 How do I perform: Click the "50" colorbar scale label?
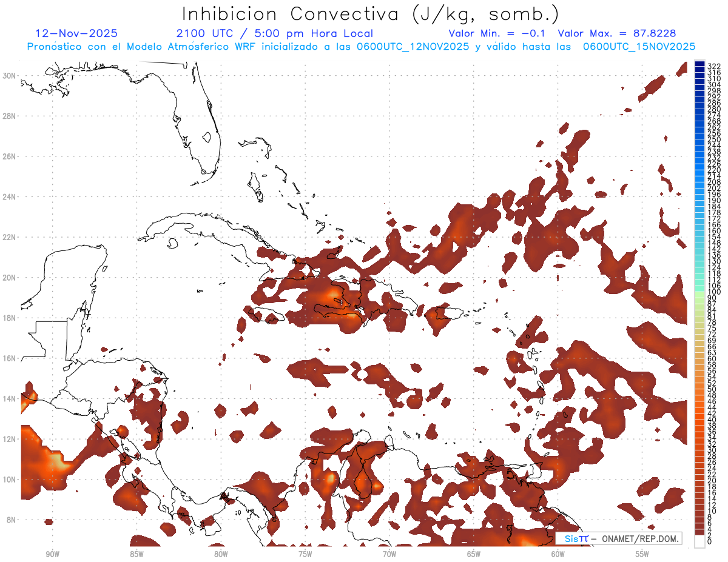[x=712, y=389]
